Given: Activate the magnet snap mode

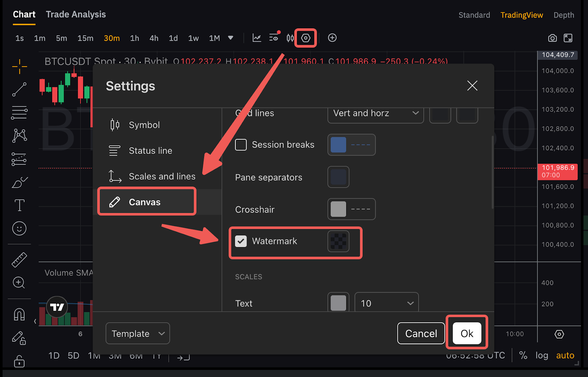Looking at the screenshot, I should [19, 315].
